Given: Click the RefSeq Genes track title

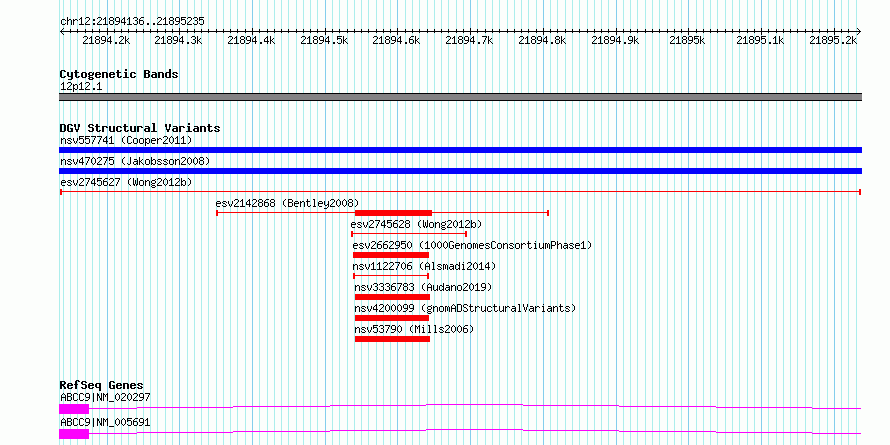Looking at the screenshot, I should 102,386.
